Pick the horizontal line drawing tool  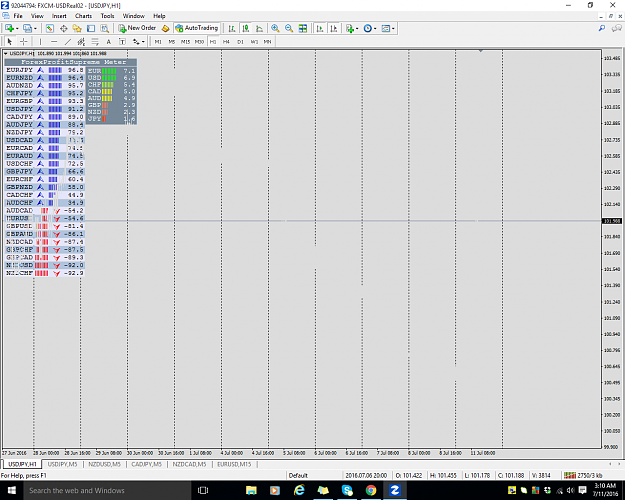click(x=54, y=41)
